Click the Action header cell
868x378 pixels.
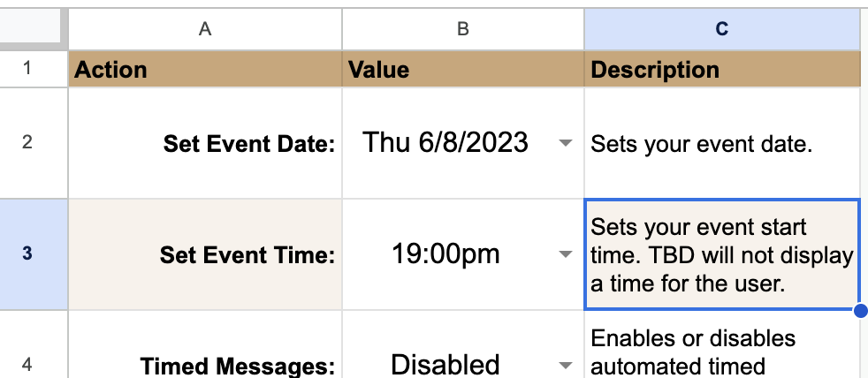[x=205, y=69]
